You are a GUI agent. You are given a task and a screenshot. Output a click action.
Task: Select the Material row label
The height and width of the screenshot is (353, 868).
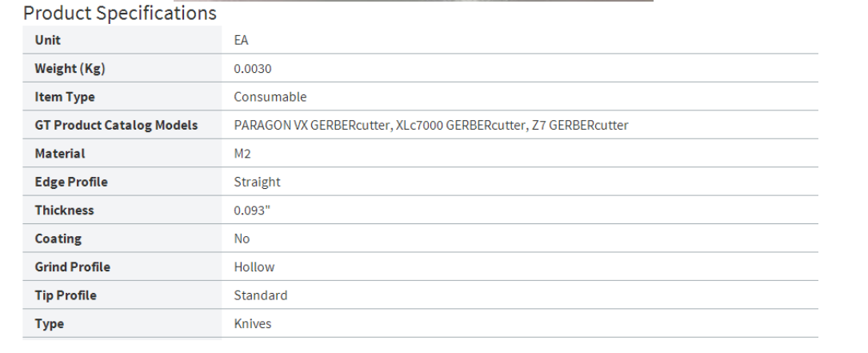click(x=60, y=154)
